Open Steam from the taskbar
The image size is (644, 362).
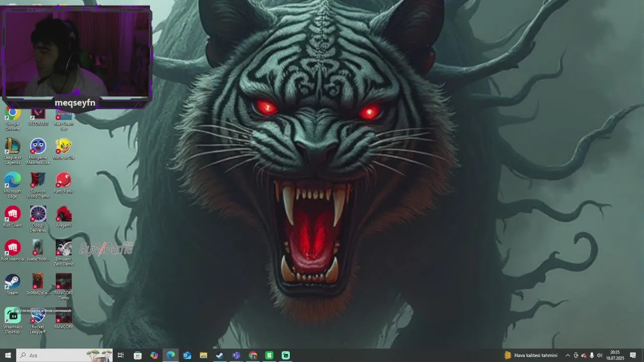coord(220,355)
